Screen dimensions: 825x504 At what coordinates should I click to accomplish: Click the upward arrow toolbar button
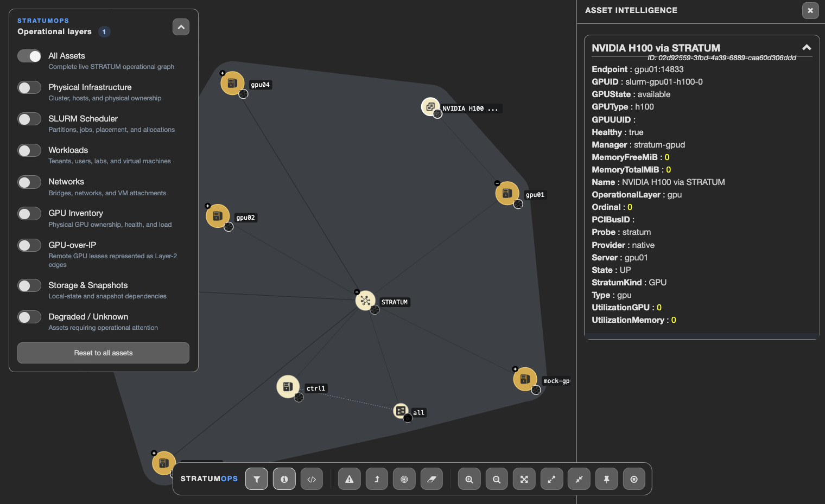377,479
